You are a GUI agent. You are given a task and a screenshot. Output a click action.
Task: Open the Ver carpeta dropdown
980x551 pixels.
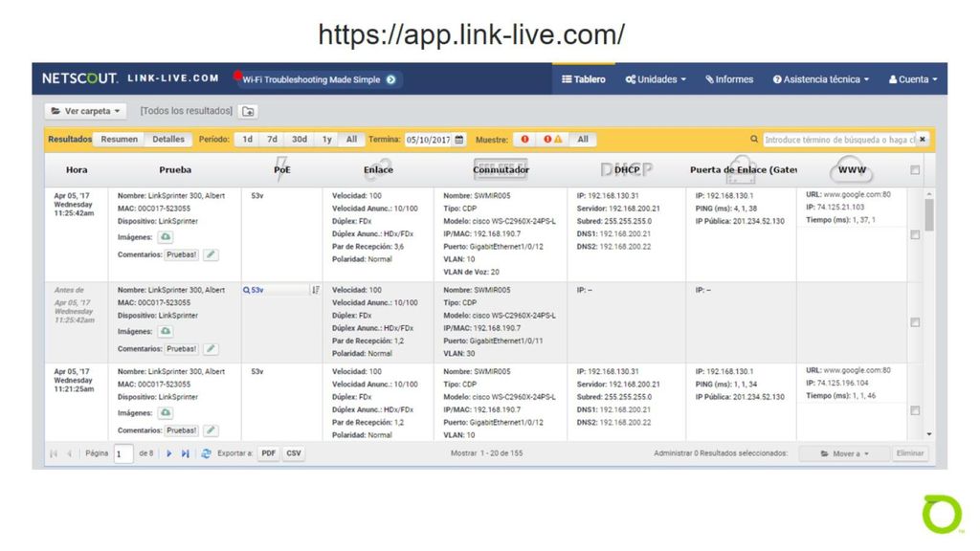coord(85,111)
